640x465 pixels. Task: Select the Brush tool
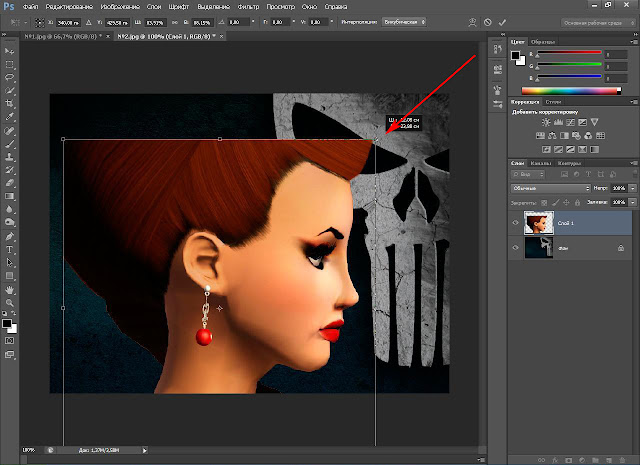click(9, 144)
